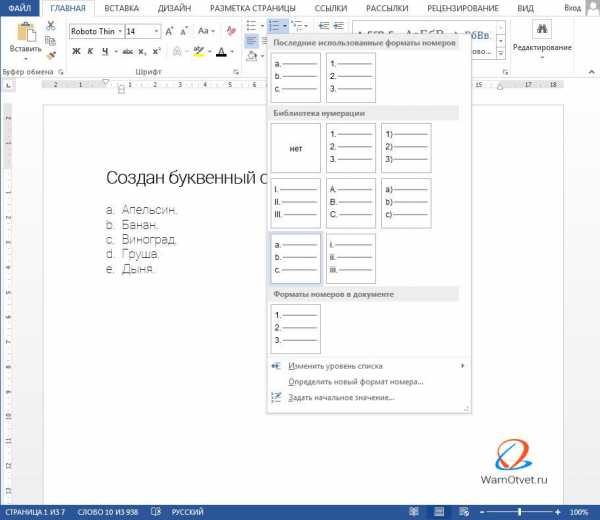Image resolution: width=600 pixels, height=520 pixels.
Task: Select the 1) 2) 3) numbering format
Action: click(x=406, y=148)
